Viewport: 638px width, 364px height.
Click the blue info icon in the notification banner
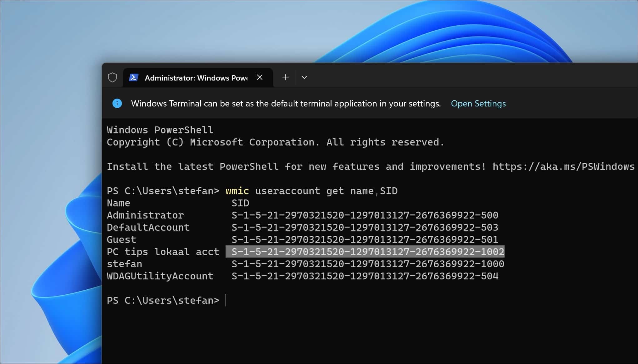click(x=117, y=103)
